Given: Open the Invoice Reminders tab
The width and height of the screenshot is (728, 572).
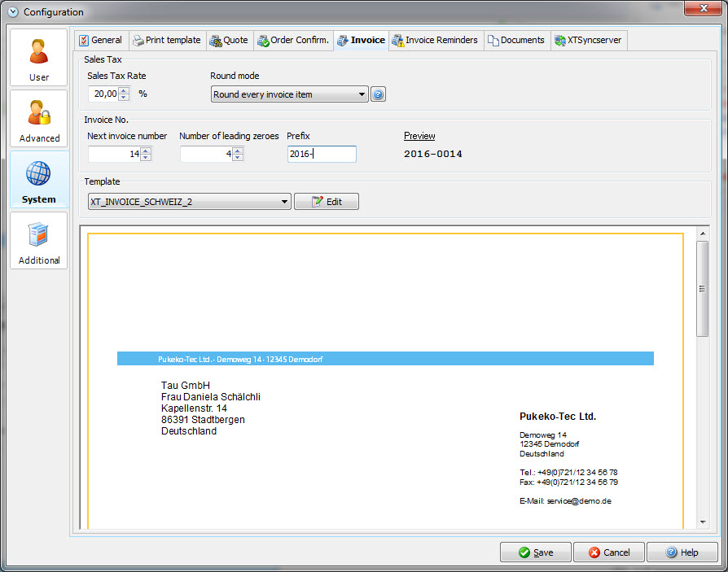Looking at the screenshot, I should pyautogui.click(x=435, y=40).
